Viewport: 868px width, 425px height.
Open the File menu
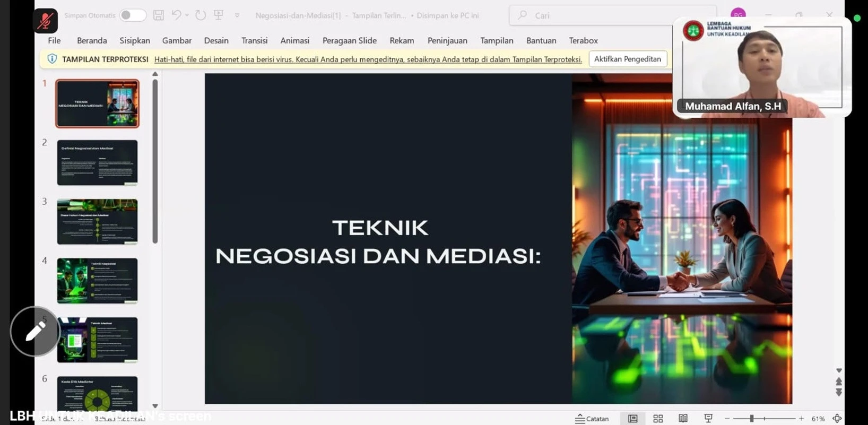54,40
